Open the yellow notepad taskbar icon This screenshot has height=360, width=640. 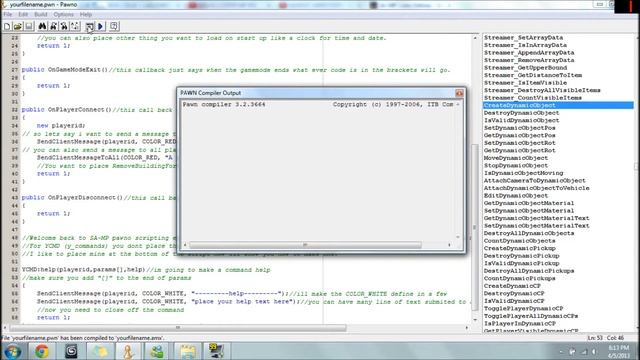187,351
